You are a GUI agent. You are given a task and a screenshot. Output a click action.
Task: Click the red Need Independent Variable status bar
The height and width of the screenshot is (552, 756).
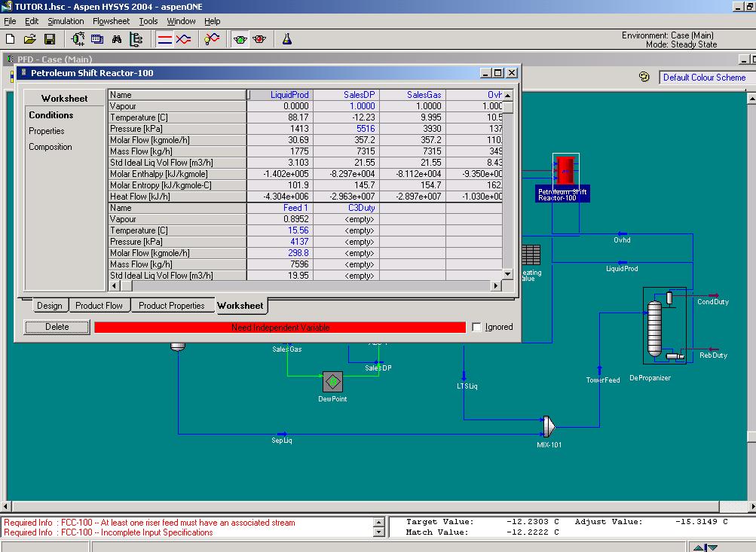pyautogui.click(x=280, y=327)
